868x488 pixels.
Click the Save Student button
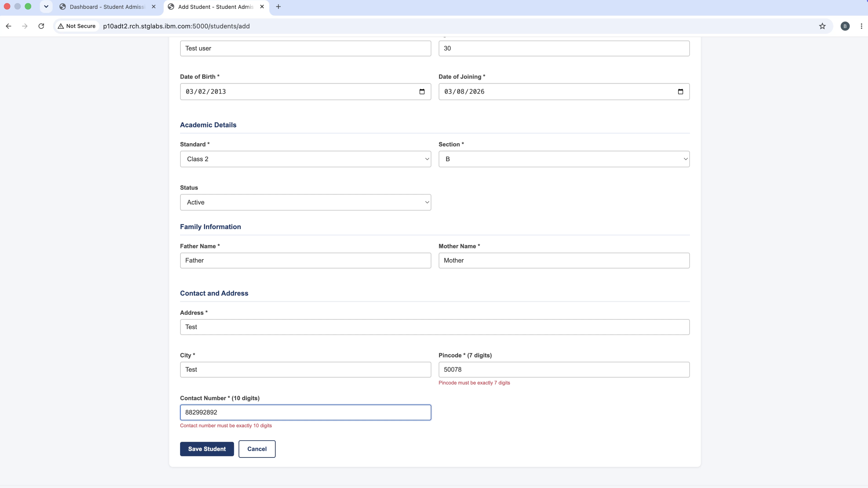[x=207, y=449]
